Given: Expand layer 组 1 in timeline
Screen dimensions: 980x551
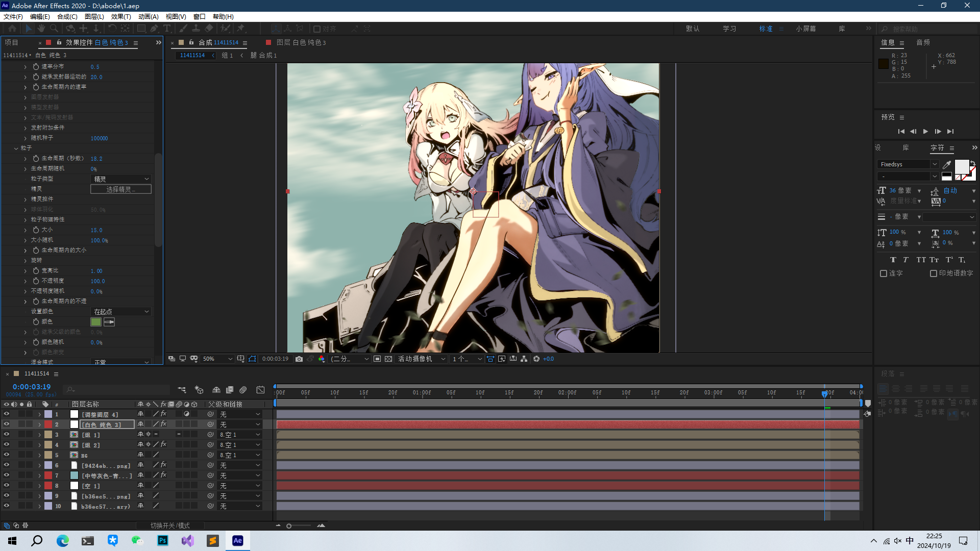Looking at the screenshot, I should (x=39, y=435).
